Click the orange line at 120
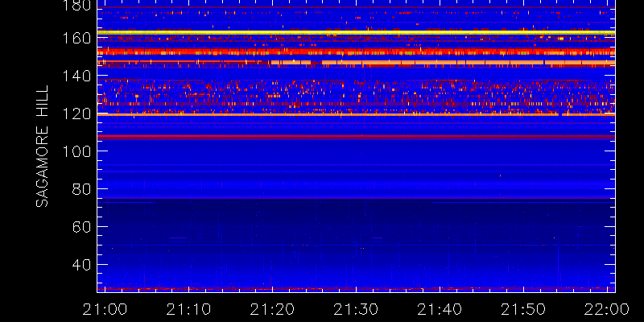 [356, 114]
